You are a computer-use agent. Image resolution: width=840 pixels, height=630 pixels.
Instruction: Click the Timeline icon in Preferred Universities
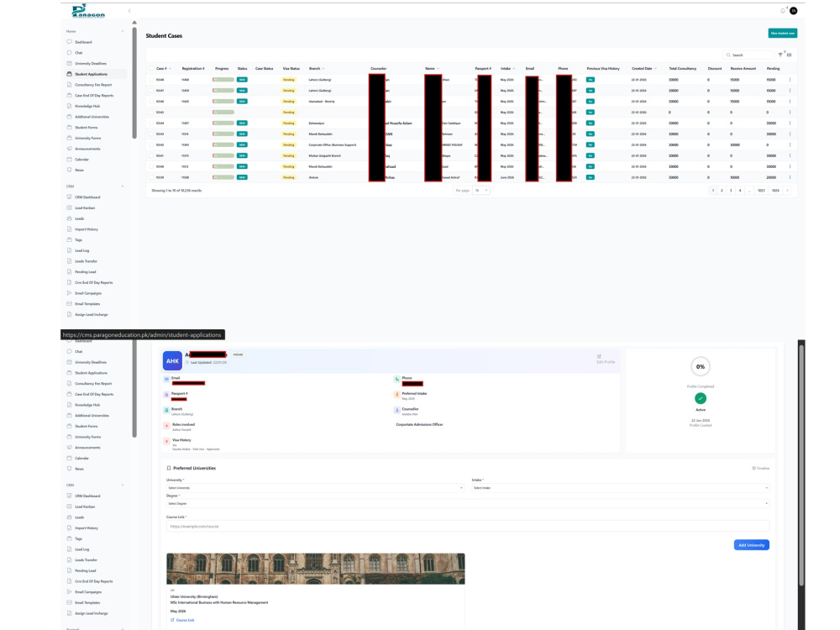click(x=753, y=468)
